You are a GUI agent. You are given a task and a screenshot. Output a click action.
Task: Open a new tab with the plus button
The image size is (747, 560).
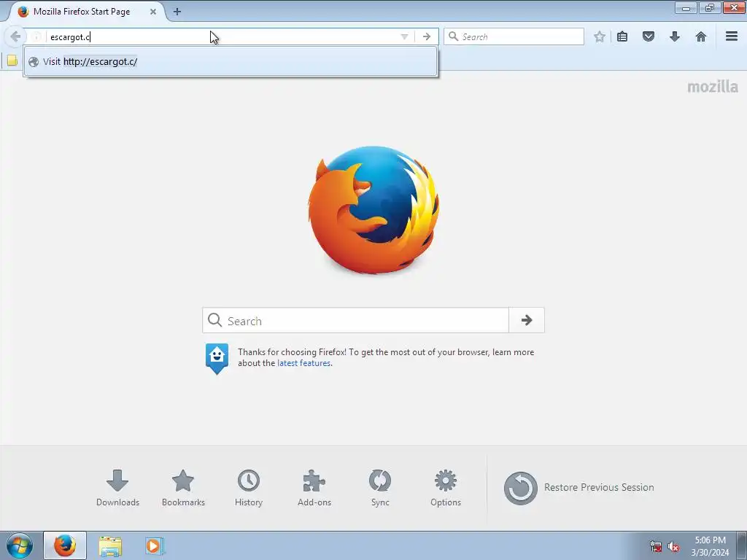pos(177,12)
